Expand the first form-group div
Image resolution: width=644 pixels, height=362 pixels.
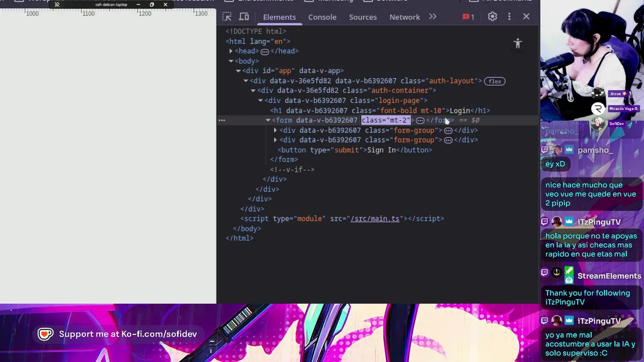pos(275,130)
